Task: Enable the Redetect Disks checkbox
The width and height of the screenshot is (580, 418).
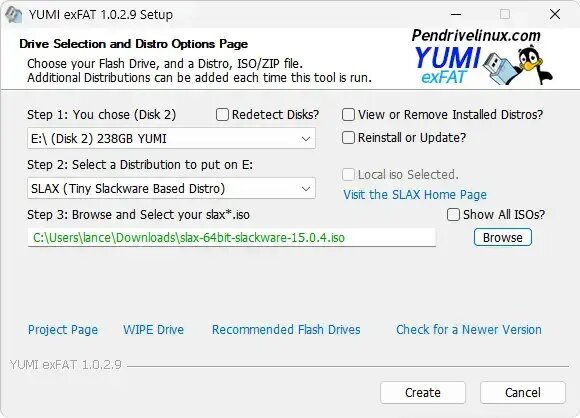Action: (x=222, y=115)
